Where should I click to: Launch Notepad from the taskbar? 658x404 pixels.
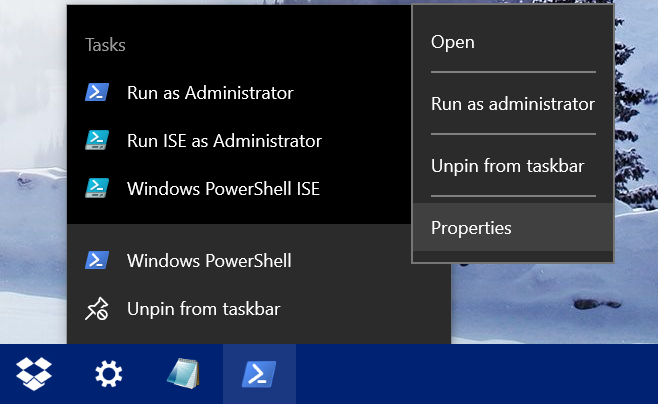[183, 373]
